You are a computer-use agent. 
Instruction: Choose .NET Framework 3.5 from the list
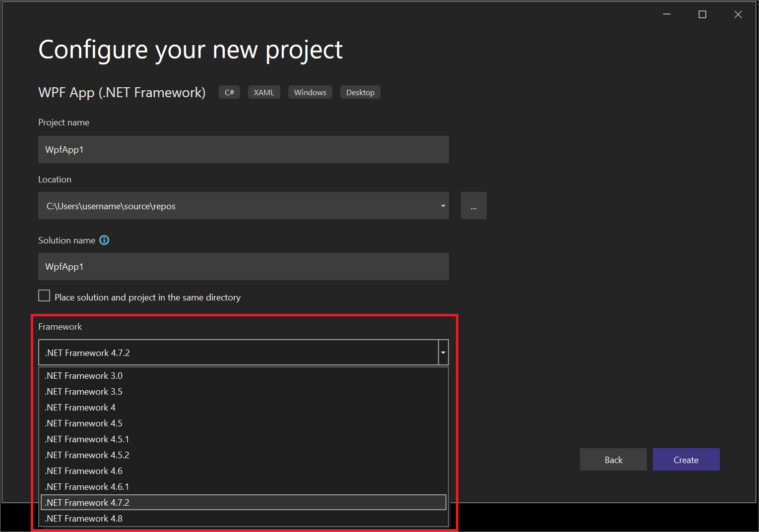click(244, 392)
